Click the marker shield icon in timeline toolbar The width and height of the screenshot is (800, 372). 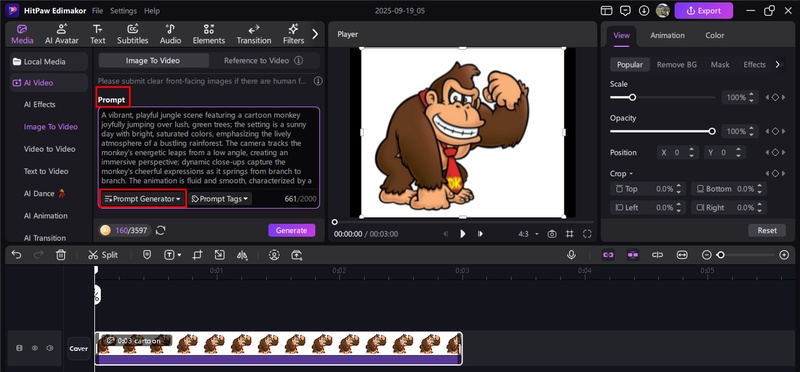pos(147,255)
